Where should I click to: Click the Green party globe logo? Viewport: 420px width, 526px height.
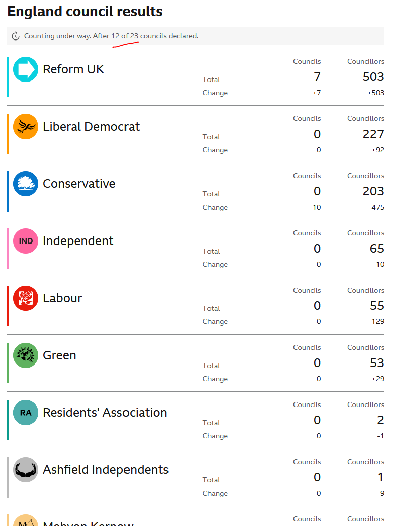click(x=26, y=355)
